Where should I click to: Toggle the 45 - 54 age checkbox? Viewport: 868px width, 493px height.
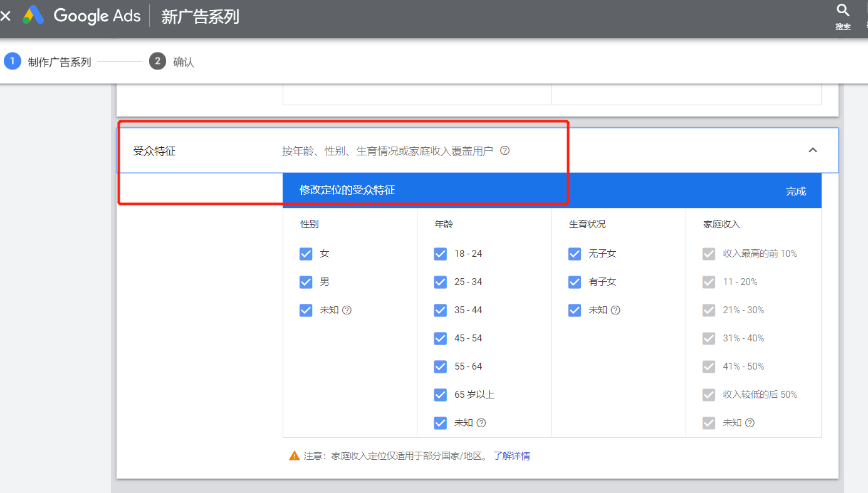click(x=441, y=338)
